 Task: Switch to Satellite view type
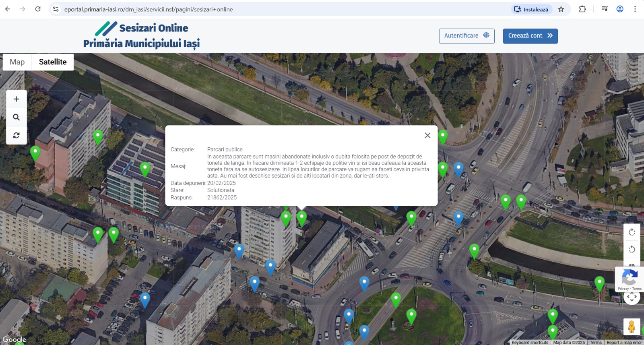pos(53,62)
